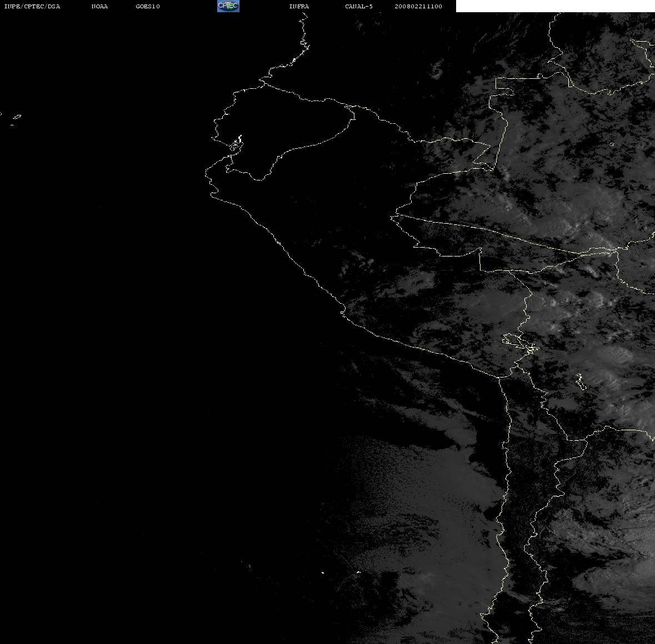Select the CANAL-5 channel label

point(359,6)
